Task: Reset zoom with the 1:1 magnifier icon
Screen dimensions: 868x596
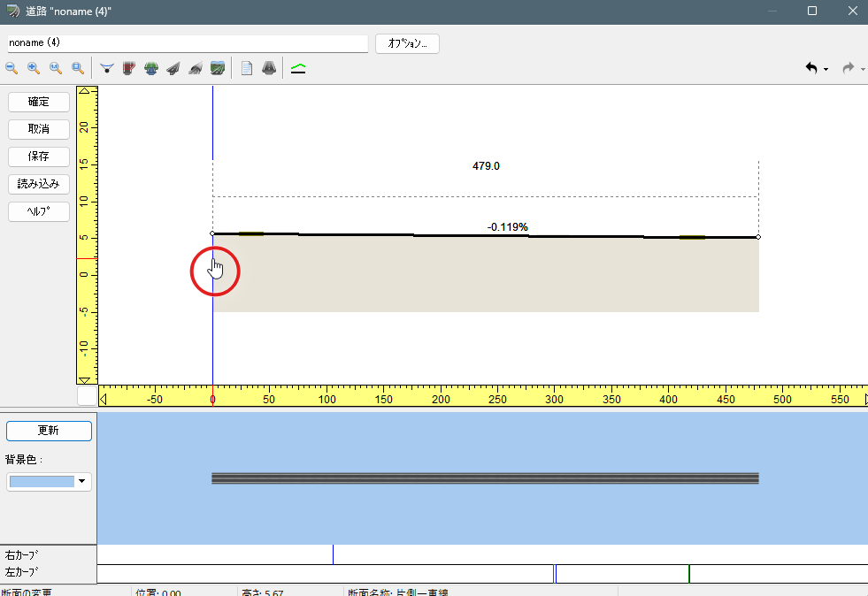Action: pos(56,69)
